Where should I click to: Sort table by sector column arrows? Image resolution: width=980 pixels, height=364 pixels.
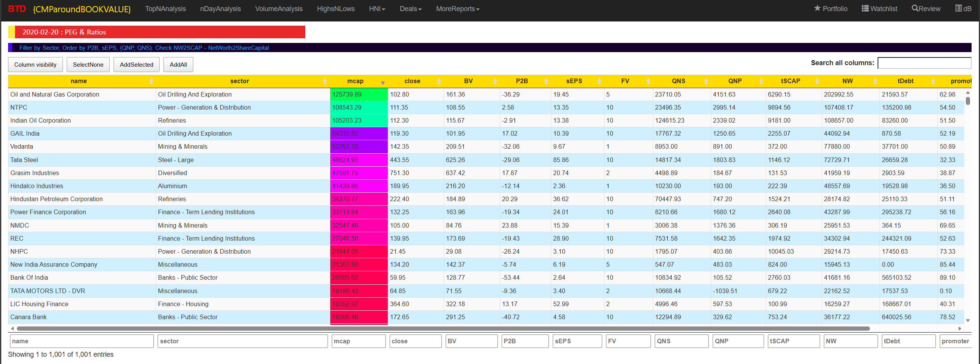click(x=325, y=81)
